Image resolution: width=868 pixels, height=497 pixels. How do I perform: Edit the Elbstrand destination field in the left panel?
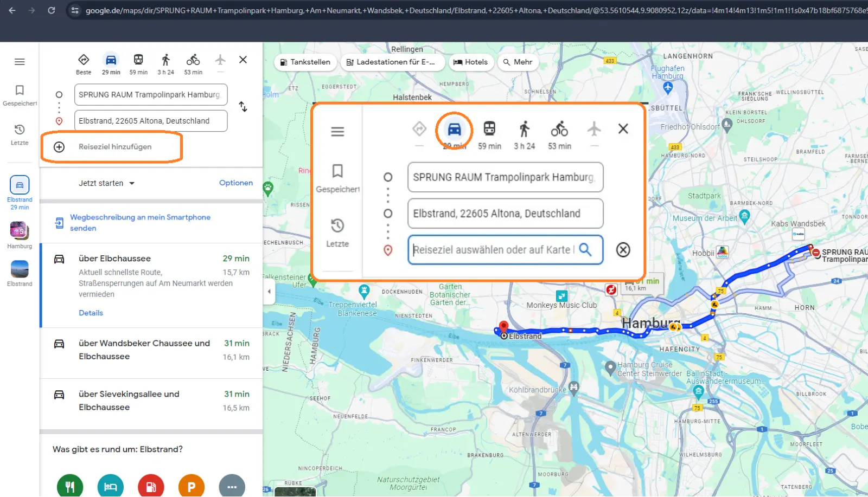151,121
